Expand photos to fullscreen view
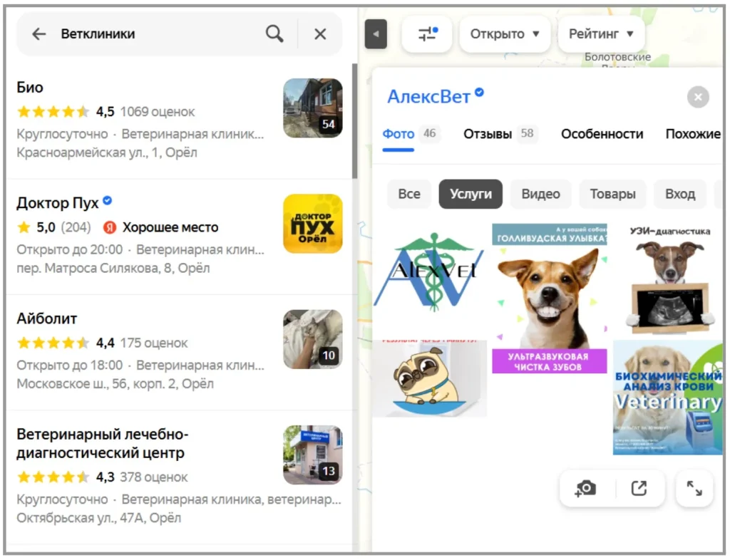Image resolution: width=730 pixels, height=560 pixels. tap(694, 488)
